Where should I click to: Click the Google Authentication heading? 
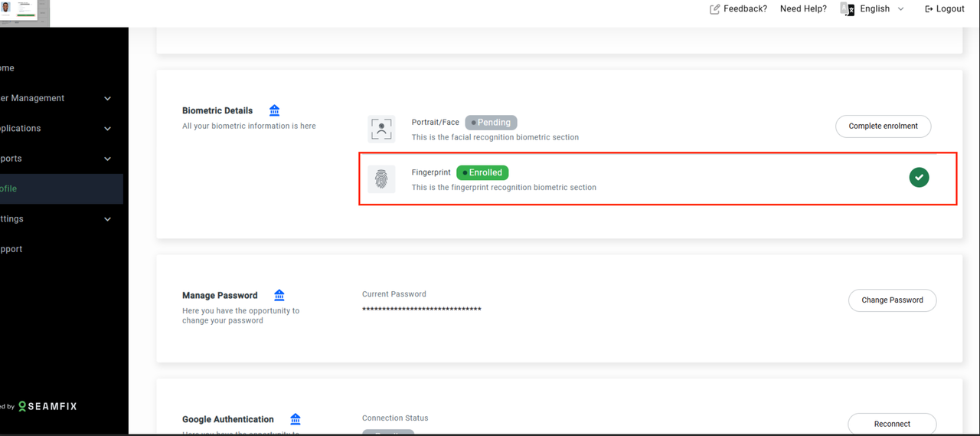tap(228, 419)
